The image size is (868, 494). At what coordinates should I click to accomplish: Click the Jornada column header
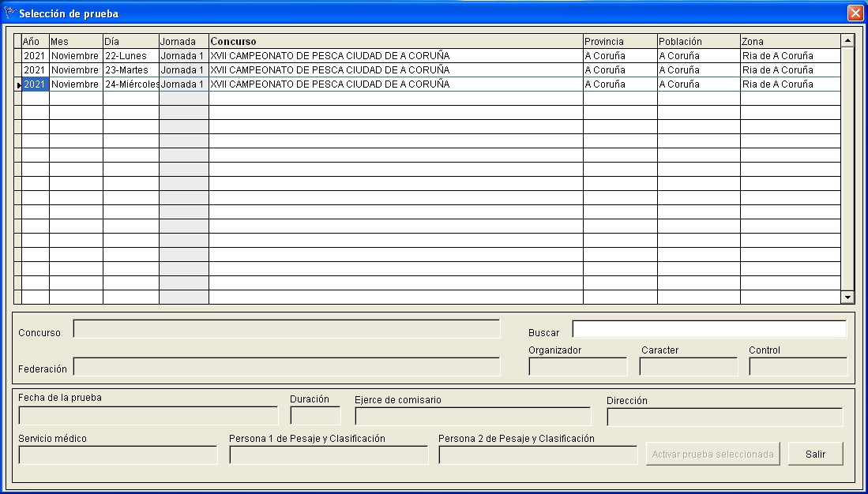pyautogui.click(x=183, y=41)
